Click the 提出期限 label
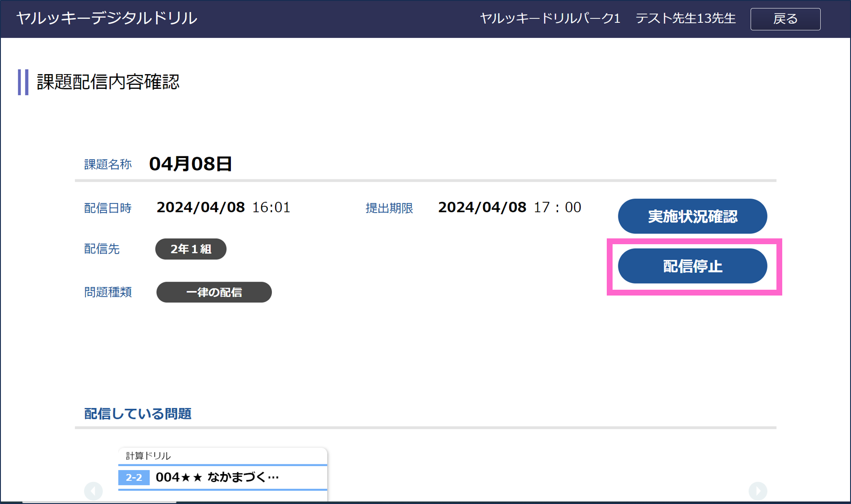 click(x=389, y=208)
